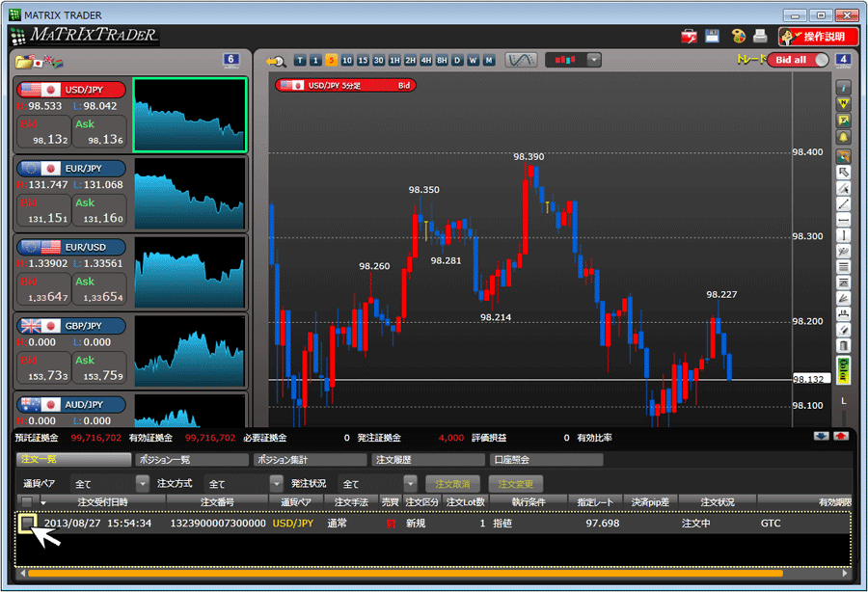Open the 操作説明 help button
Viewport: 868px width, 592px height.
click(818, 37)
